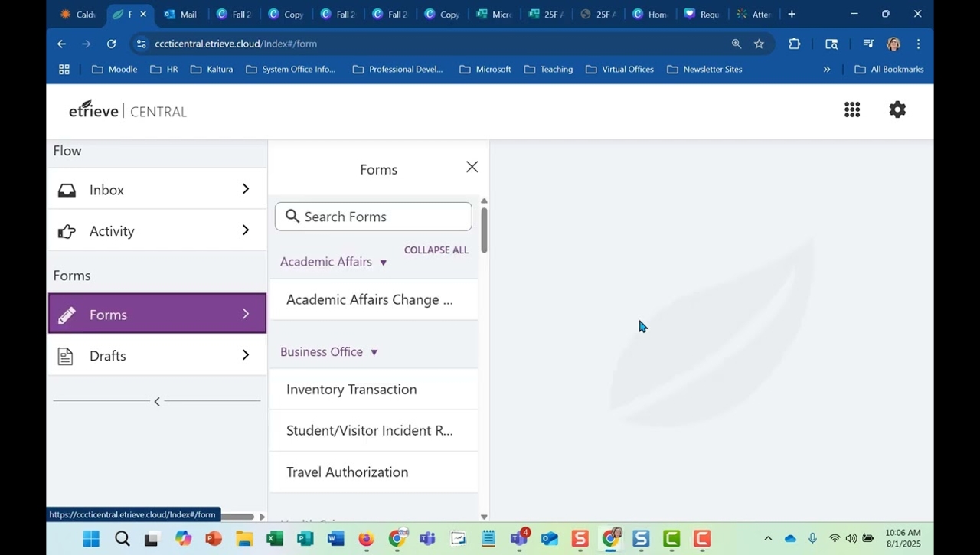Click the Inbox tray icon
Image resolution: width=980 pixels, height=555 pixels.
pos(67,190)
